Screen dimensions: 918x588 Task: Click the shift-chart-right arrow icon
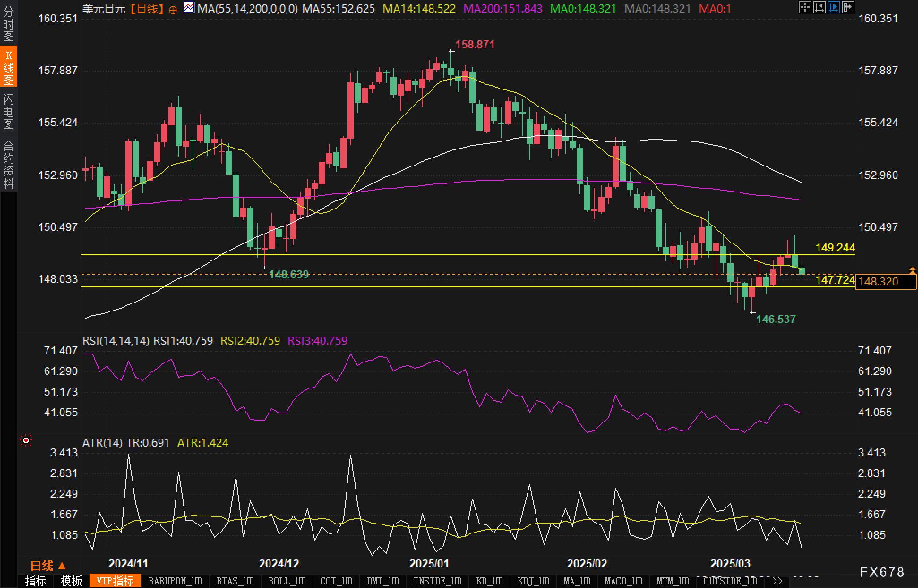pos(848,7)
